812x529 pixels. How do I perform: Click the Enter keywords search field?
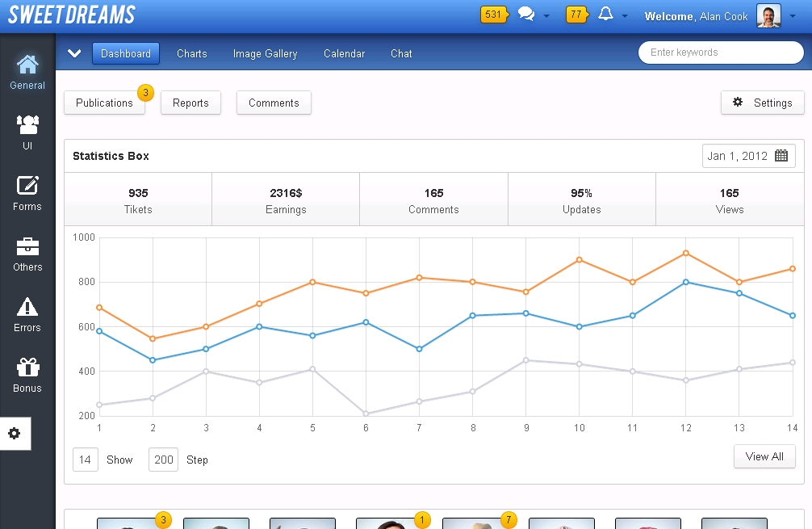tap(720, 52)
